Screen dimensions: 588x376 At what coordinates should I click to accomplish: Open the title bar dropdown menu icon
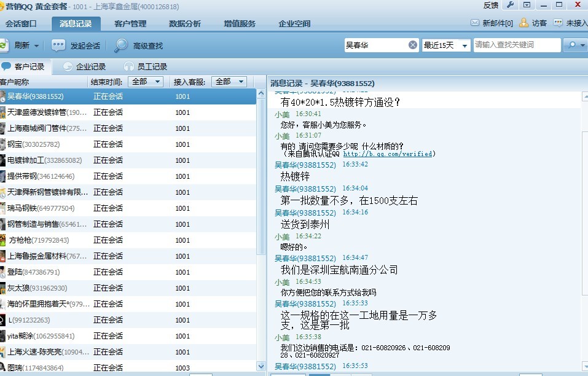pyautogui.click(x=527, y=5)
